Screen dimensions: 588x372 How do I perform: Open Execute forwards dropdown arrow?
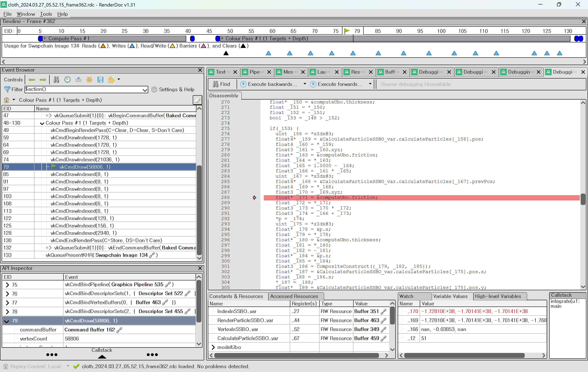[370, 84]
